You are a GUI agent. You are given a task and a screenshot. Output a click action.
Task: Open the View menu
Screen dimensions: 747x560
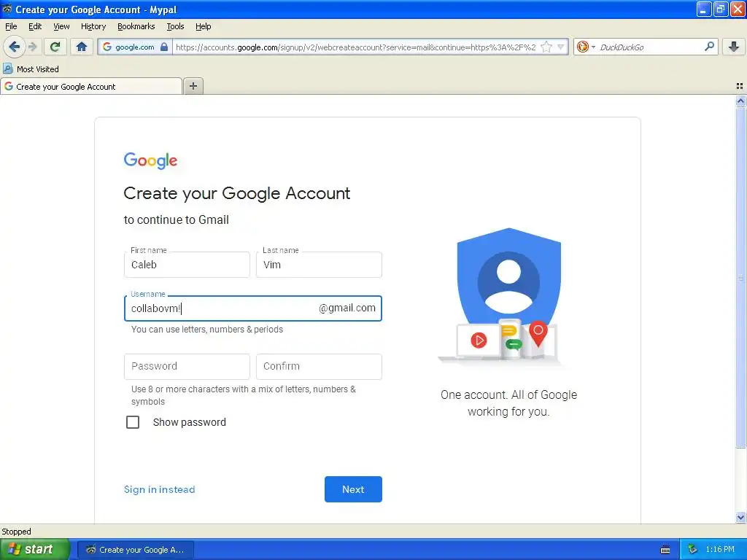61,26
